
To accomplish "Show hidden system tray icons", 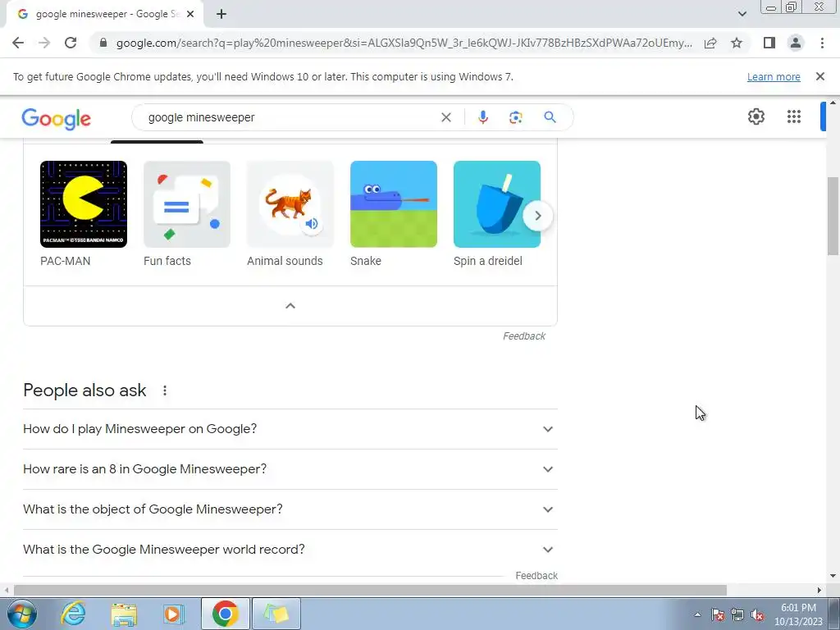I will (697, 614).
